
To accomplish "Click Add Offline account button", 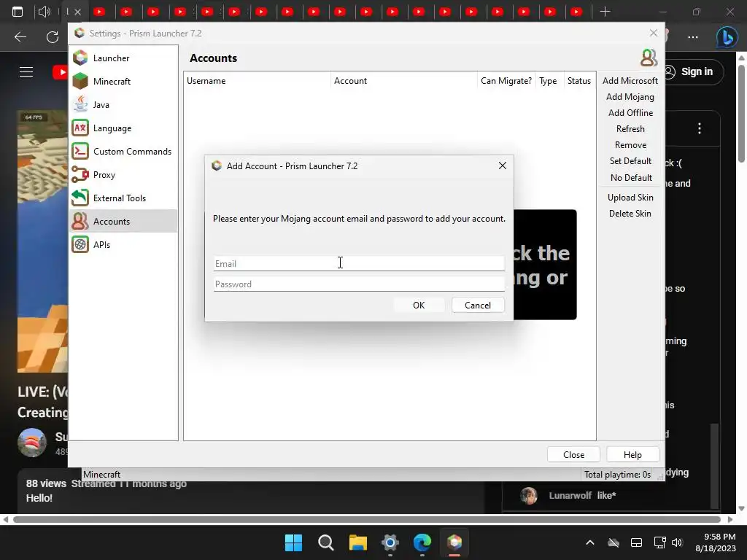I will pos(630,113).
